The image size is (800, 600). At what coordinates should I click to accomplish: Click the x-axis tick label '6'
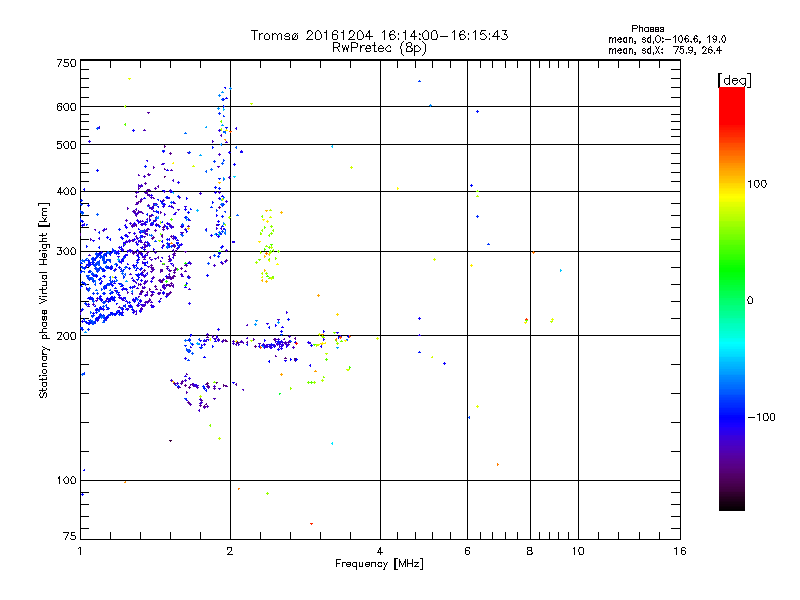point(467,551)
